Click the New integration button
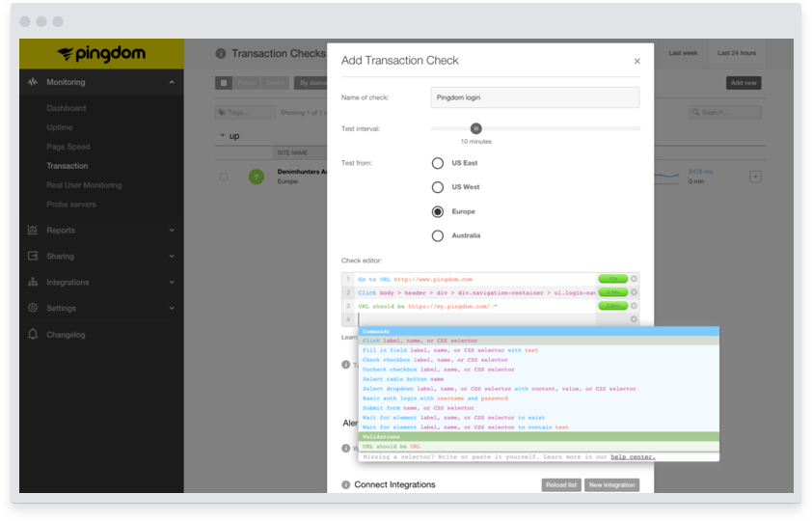 (x=611, y=484)
